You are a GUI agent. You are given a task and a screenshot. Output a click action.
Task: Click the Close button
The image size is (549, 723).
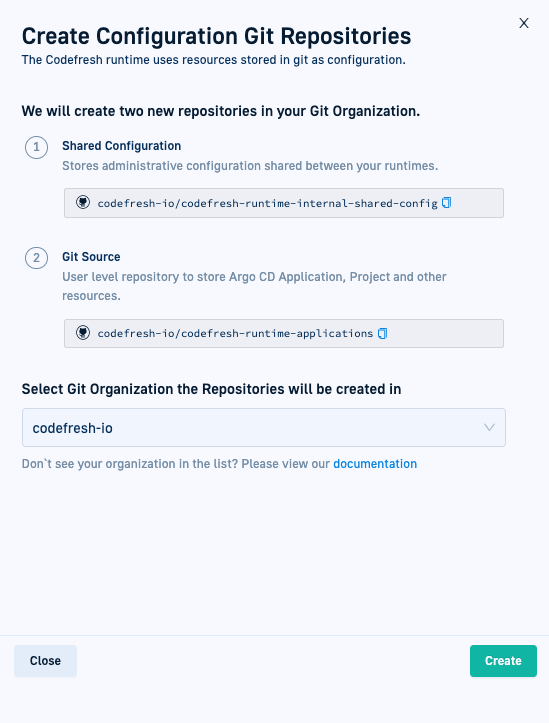(x=45, y=661)
